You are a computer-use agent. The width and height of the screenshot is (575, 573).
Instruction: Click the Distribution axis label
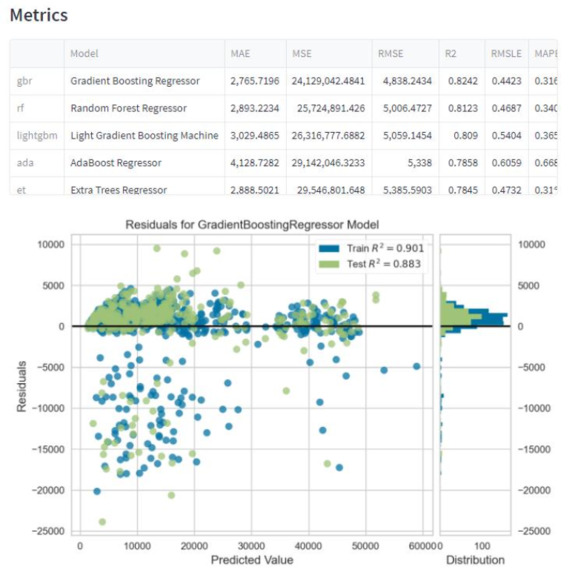click(475, 560)
